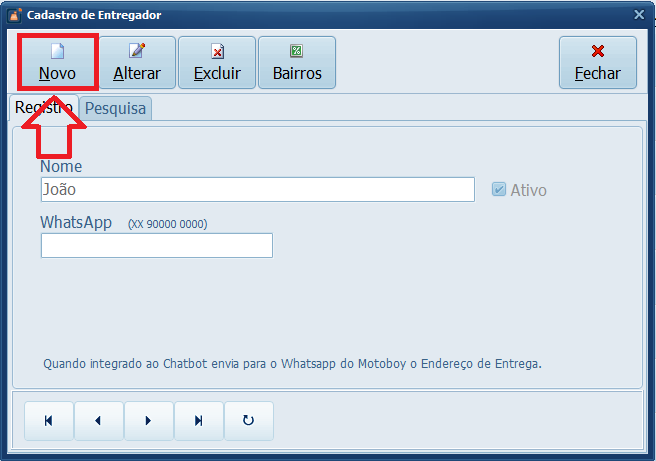Go to the next record
This screenshot has height=461, width=656.
(149, 421)
